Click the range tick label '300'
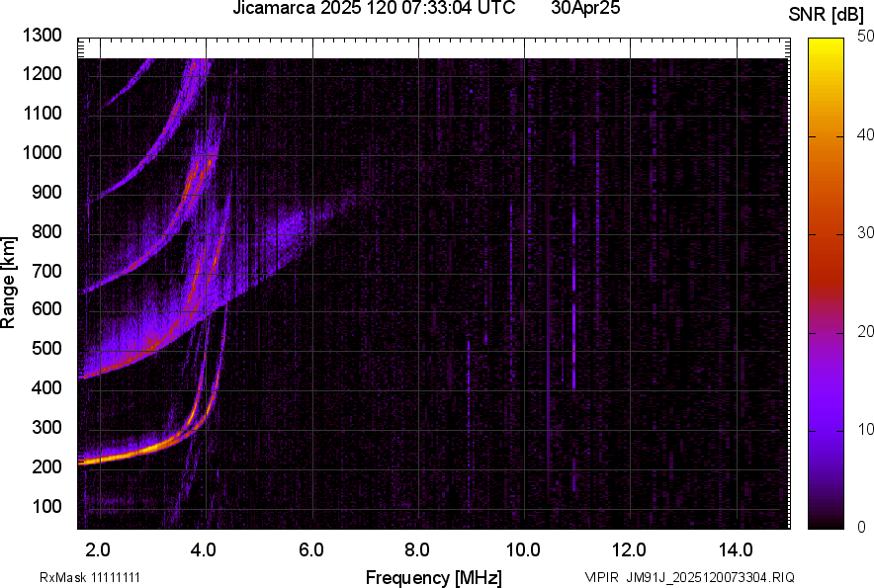This screenshot has width=874, height=588. [x=46, y=427]
